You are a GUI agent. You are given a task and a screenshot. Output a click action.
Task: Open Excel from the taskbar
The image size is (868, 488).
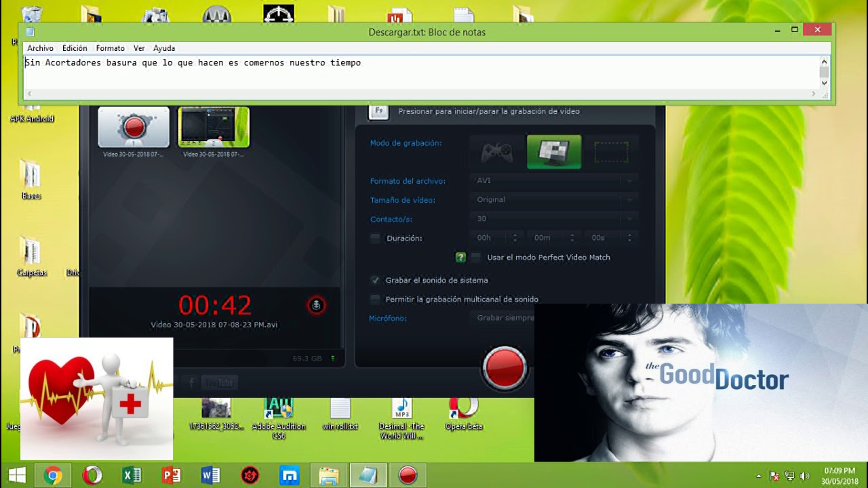132,475
